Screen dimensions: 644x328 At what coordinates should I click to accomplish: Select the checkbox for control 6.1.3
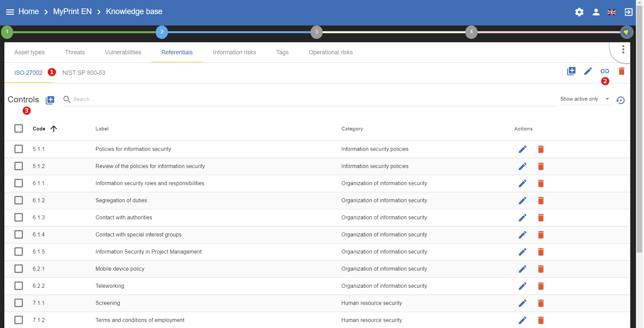point(19,217)
